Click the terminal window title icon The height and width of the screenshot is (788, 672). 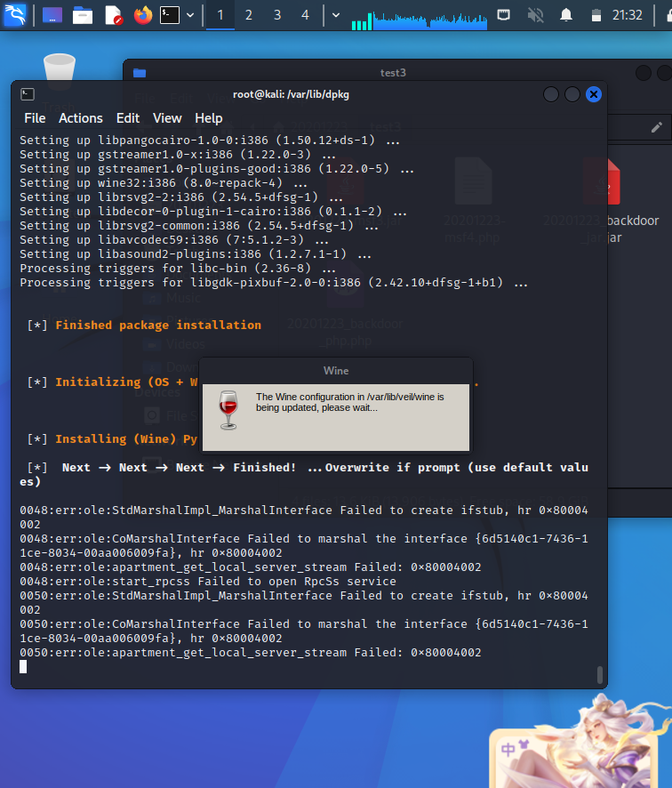[x=28, y=94]
